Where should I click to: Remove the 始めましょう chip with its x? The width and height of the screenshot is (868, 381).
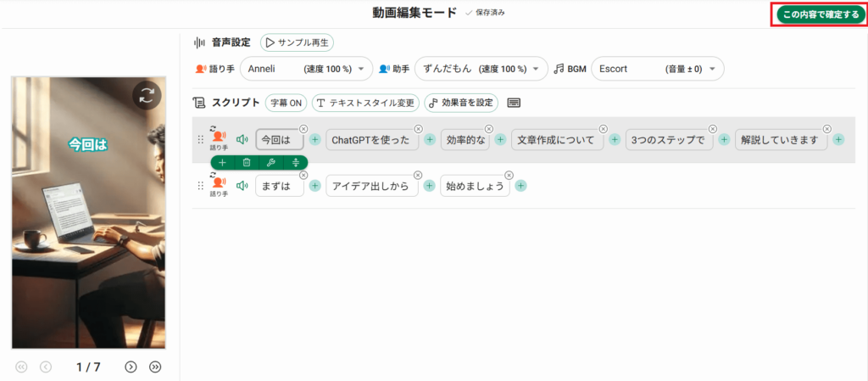(x=509, y=175)
